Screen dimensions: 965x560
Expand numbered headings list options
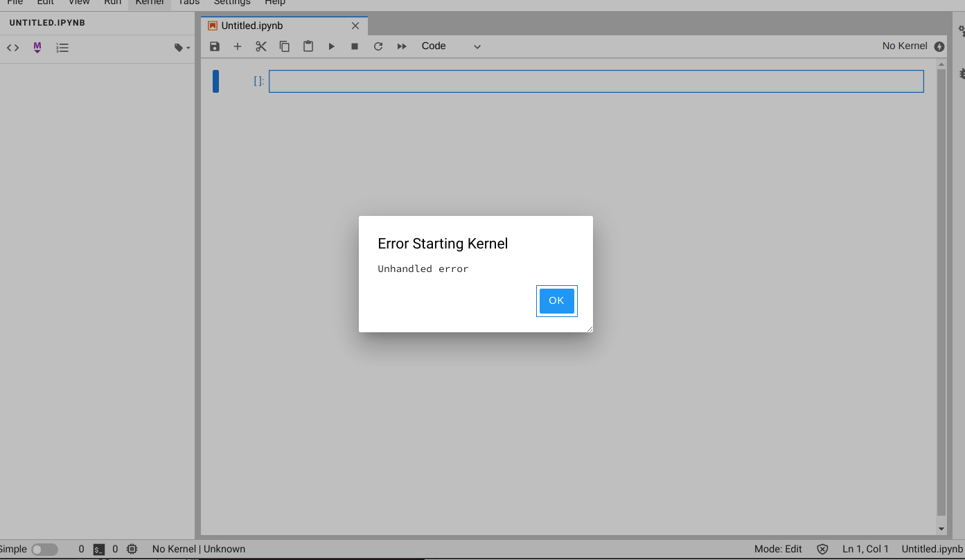click(x=62, y=47)
